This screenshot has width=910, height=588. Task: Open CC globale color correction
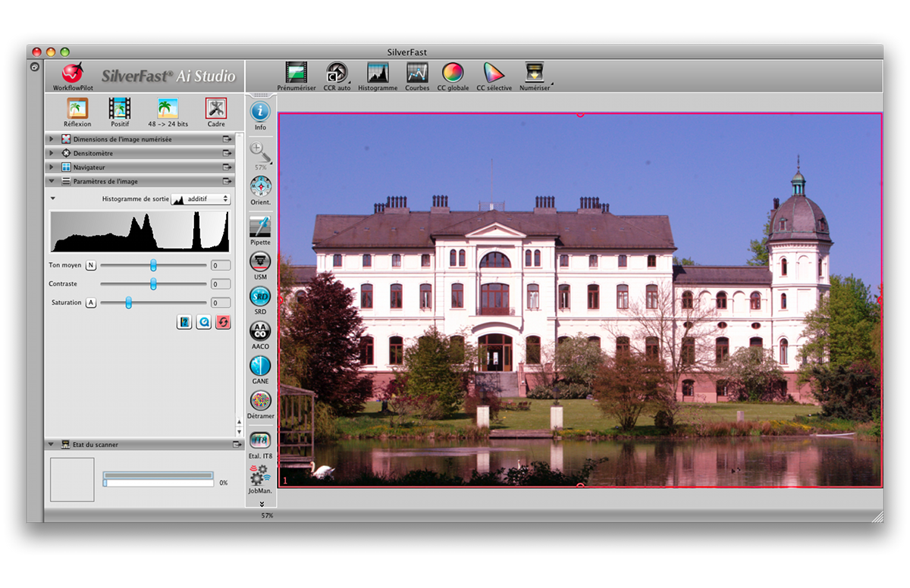(453, 73)
